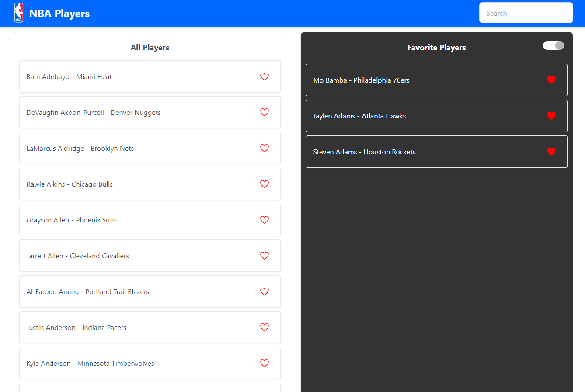585x392 pixels.
Task: Heart Justin Anderson of Indiana Pacers
Action: [x=265, y=327]
